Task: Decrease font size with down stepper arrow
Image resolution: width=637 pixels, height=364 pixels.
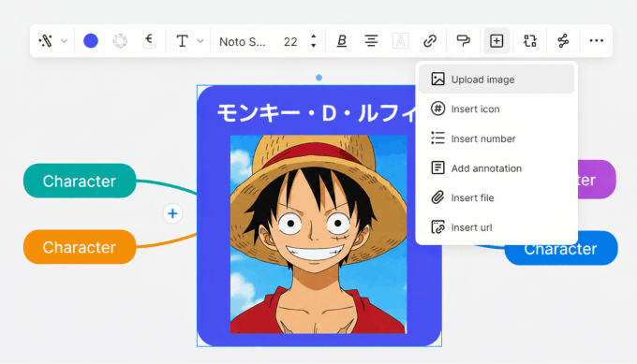Action: click(313, 46)
